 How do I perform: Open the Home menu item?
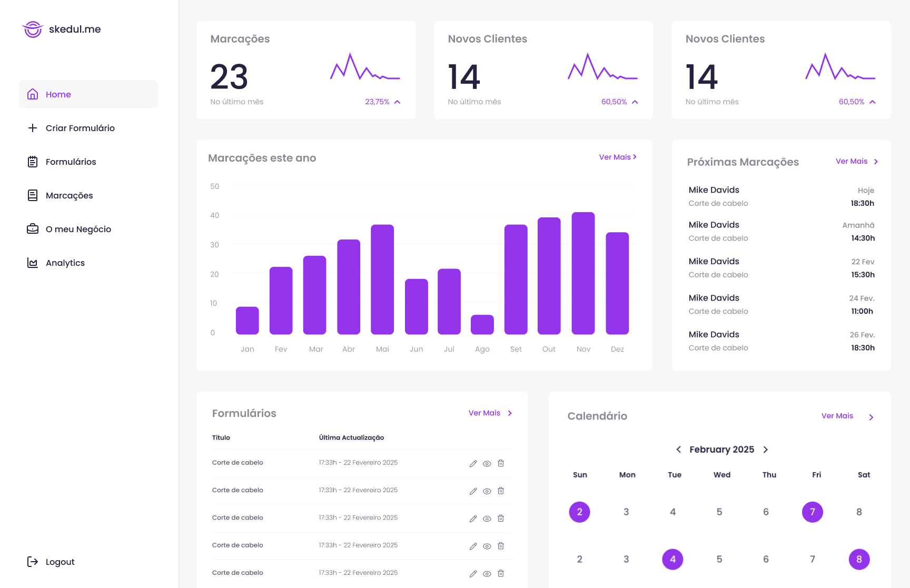[88, 94]
